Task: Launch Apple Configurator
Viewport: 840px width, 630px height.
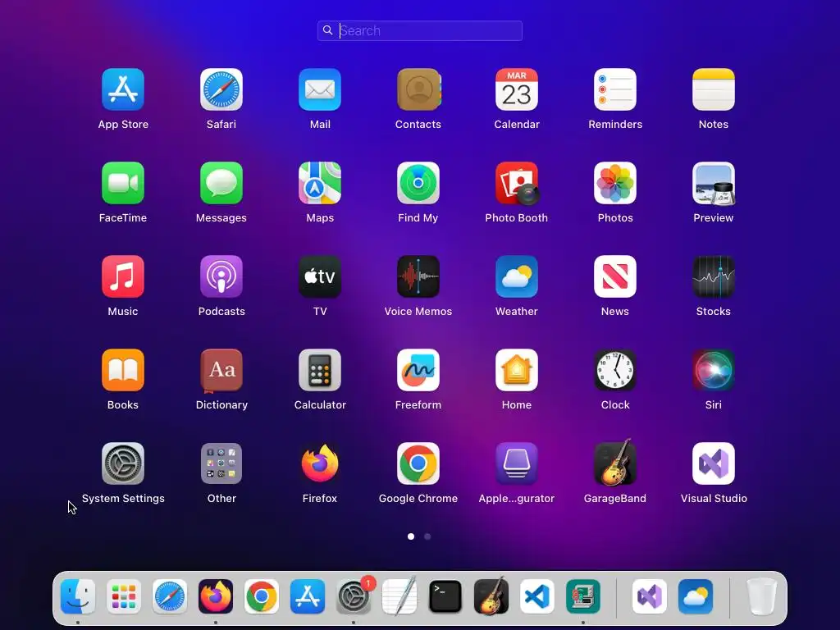Action: tap(517, 463)
